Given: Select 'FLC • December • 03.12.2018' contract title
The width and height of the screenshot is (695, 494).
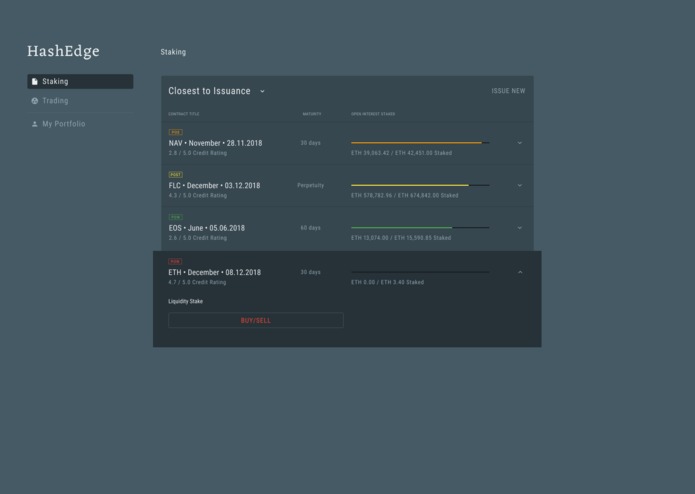Looking at the screenshot, I should pos(215,186).
